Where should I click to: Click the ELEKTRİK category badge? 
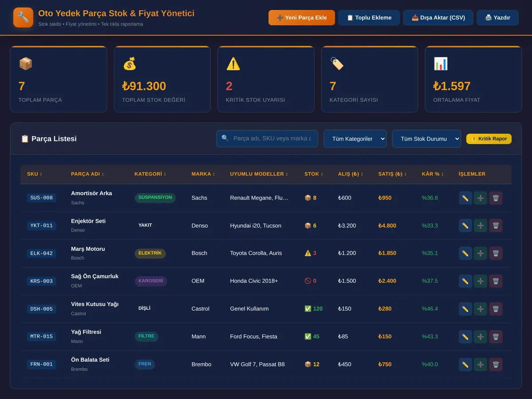pos(150,253)
